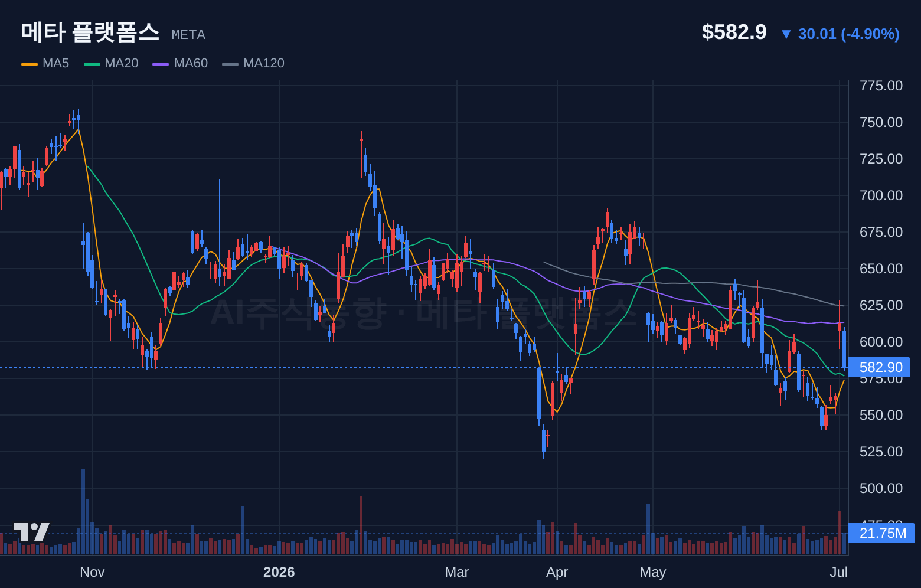Click the META ticker symbol label
Image resolution: width=921 pixels, height=588 pixels.
[x=188, y=35]
